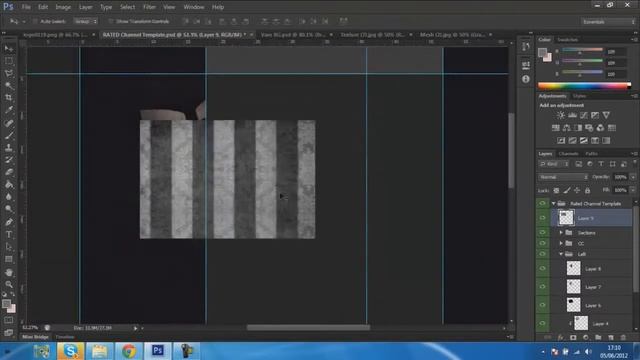Viewport: 640px width, 360px height.
Task: Select the Move tool
Action: tap(9, 49)
